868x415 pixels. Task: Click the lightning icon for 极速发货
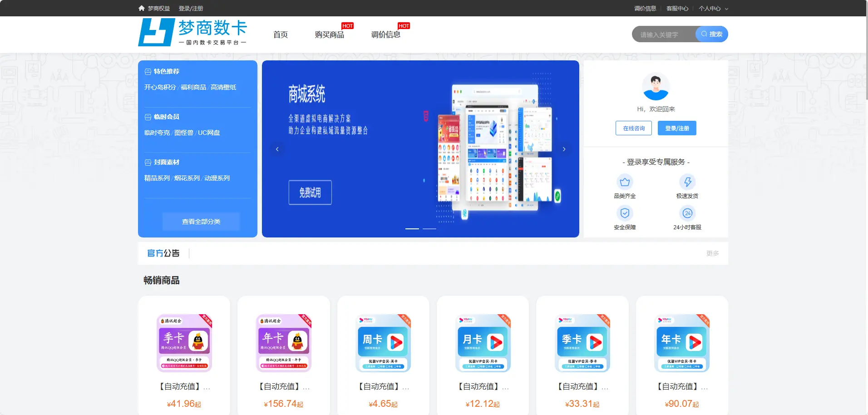click(687, 182)
